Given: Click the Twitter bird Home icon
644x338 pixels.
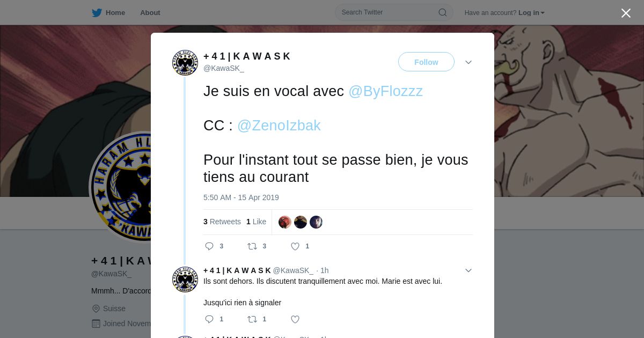Looking at the screenshot, I should (x=97, y=13).
